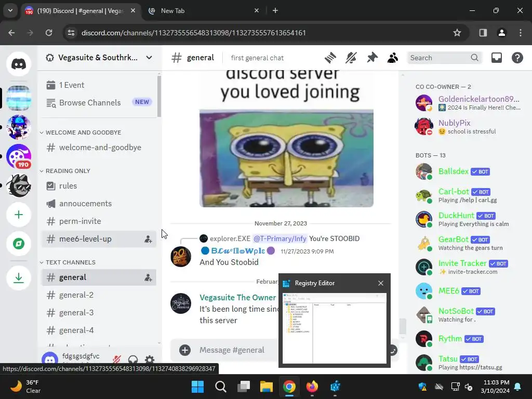The width and height of the screenshot is (532, 399).
Task: Click the magnifier icon in Search box
Action: pos(474,58)
